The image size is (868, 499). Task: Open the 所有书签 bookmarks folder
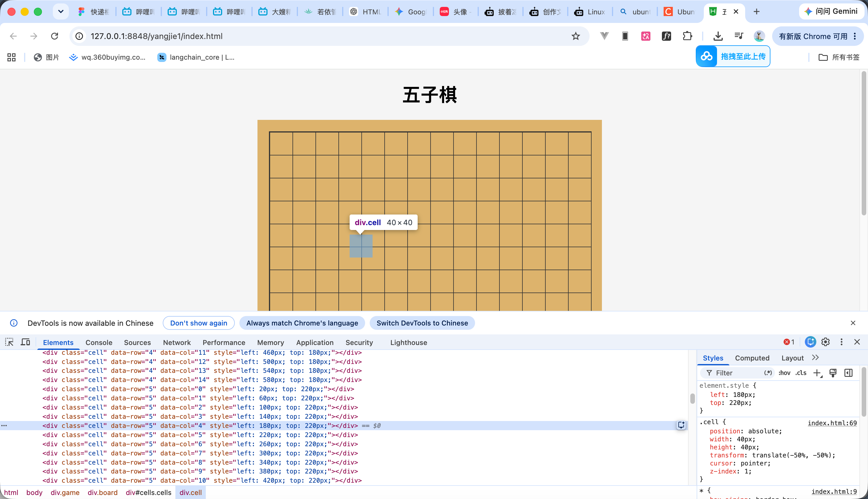839,57
